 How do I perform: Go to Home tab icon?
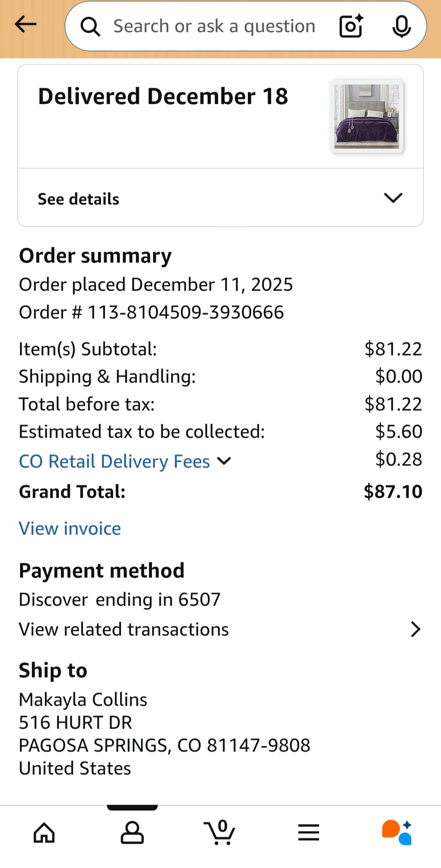click(x=44, y=832)
